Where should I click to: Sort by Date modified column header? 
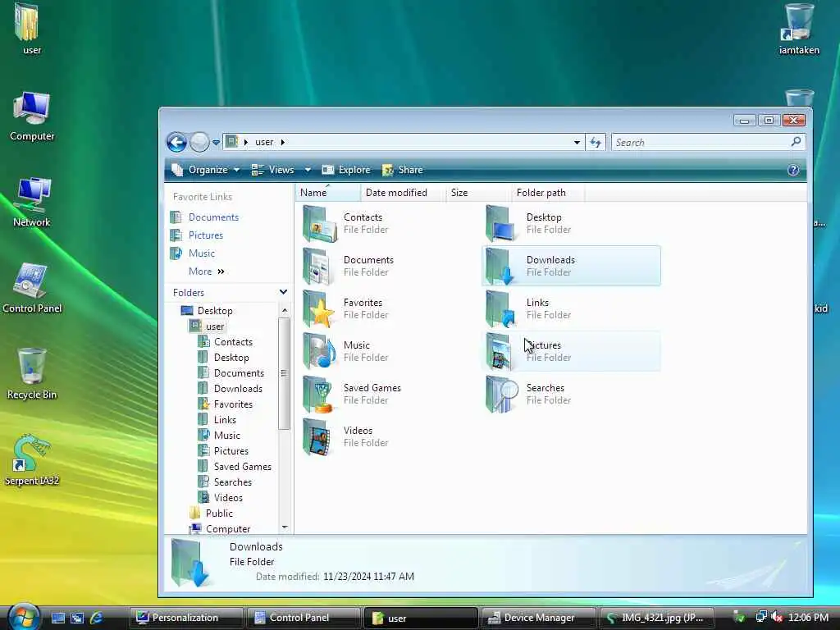403,193
